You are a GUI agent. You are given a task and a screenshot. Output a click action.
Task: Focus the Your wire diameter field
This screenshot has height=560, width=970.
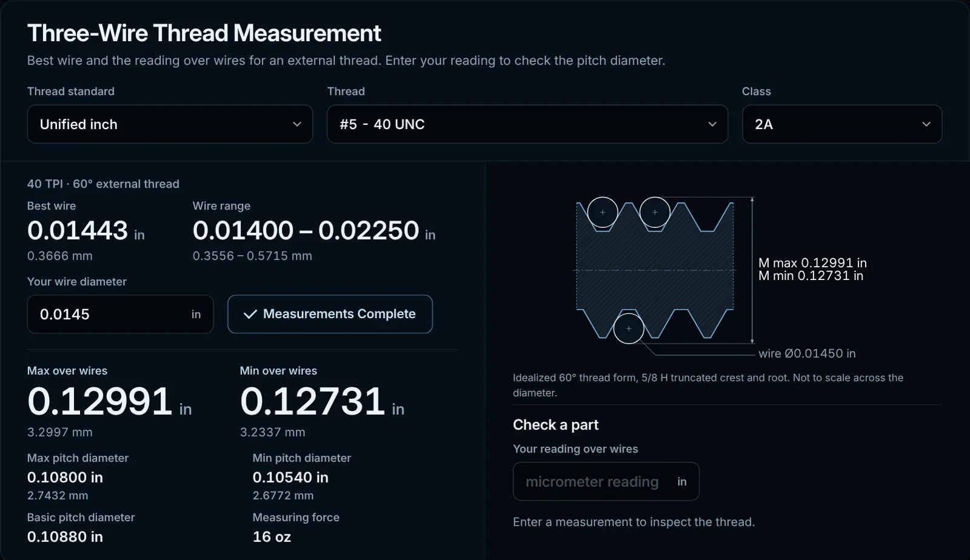[x=120, y=314]
